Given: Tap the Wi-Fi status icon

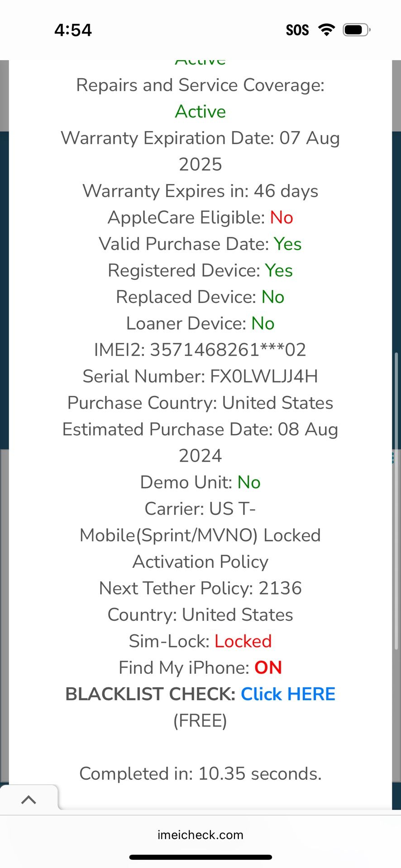Looking at the screenshot, I should coord(326,30).
